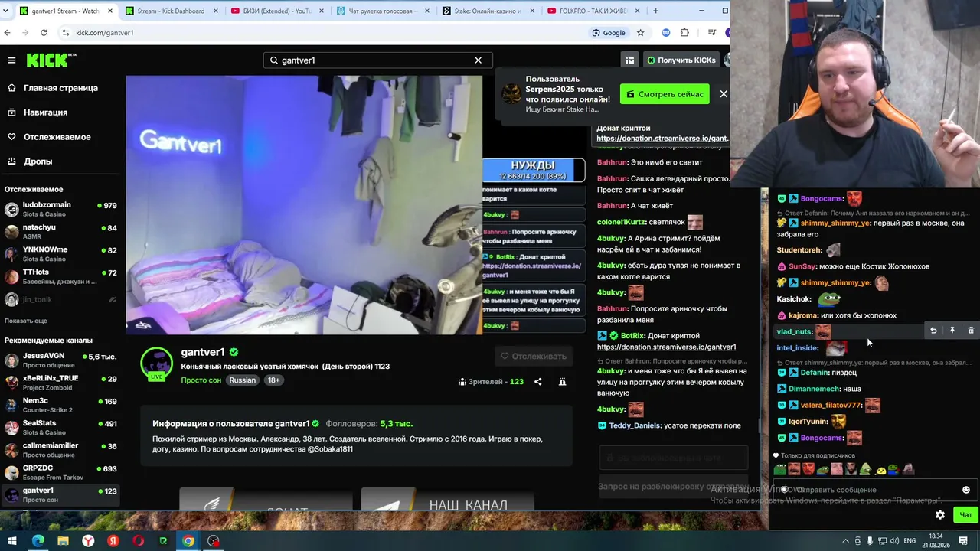Image resolution: width=980 pixels, height=551 pixels.
Task: Open GRPZDC Escape From Tarkov channel
Action: click(x=61, y=471)
